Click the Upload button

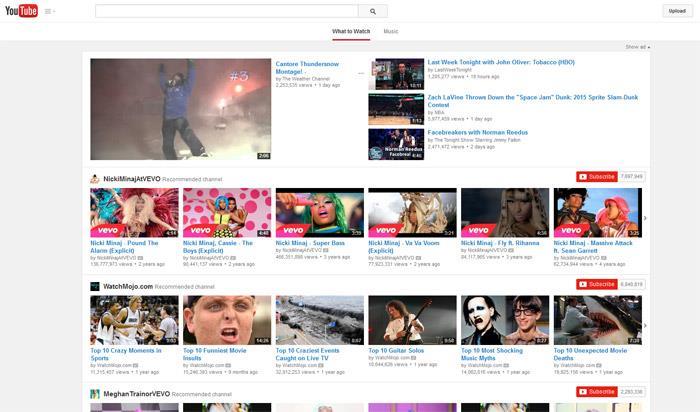point(677,11)
